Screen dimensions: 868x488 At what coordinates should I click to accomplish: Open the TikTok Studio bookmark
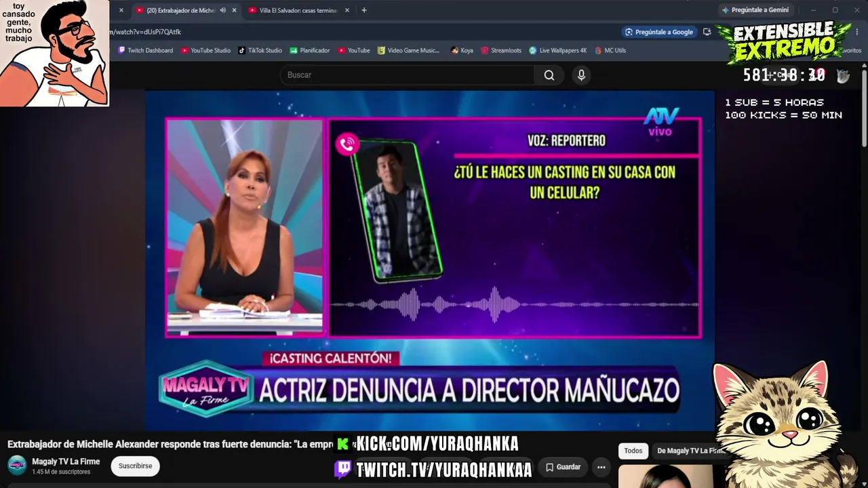tap(260, 50)
